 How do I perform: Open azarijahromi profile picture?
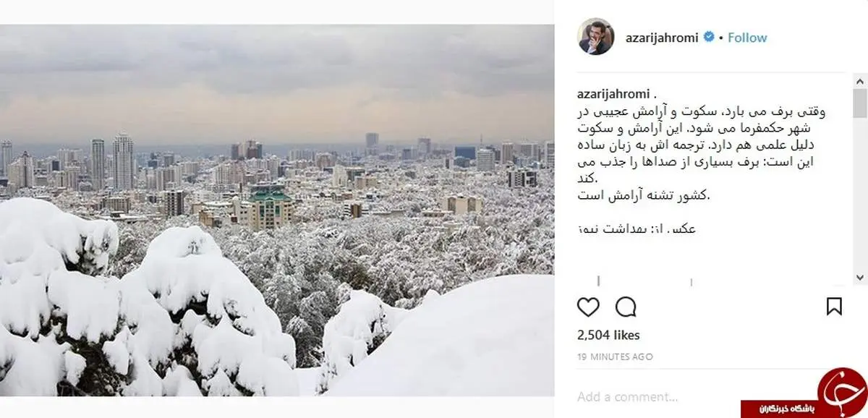pyautogui.click(x=596, y=36)
